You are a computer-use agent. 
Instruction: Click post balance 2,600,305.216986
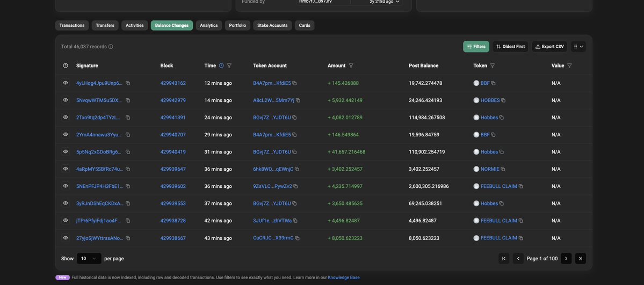[429, 186]
